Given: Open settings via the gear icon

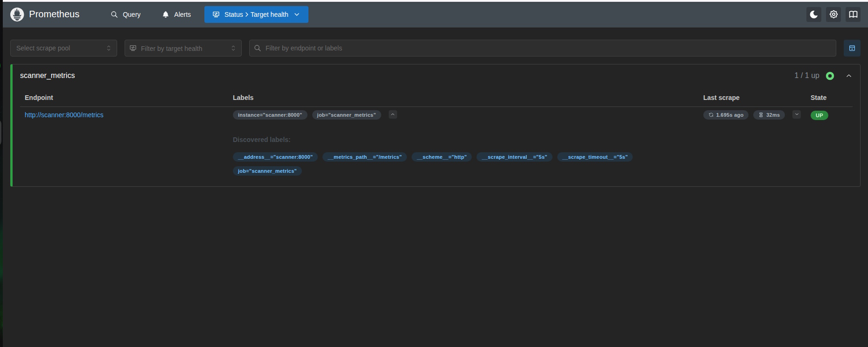Looking at the screenshot, I should pyautogui.click(x=833, y=14).
